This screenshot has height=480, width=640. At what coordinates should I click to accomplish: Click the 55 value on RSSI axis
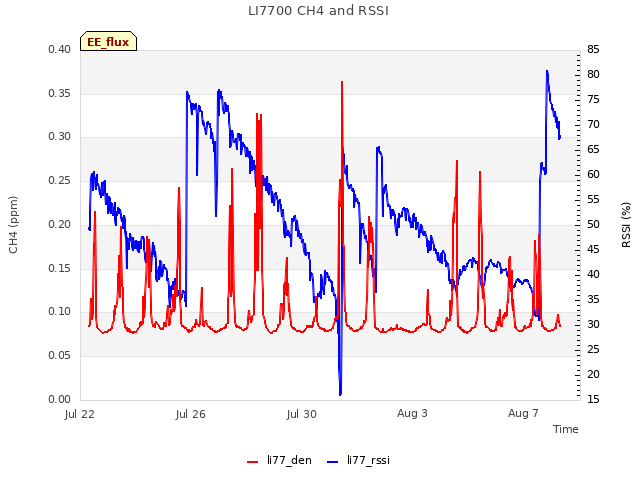[593, 200]
